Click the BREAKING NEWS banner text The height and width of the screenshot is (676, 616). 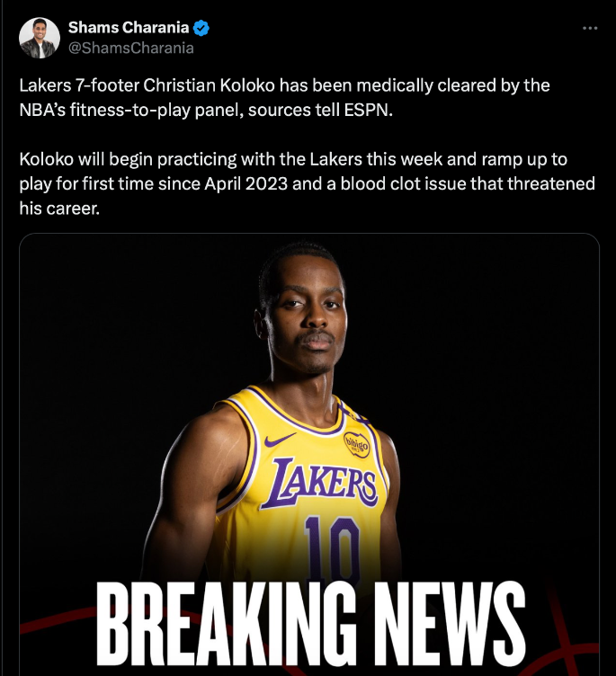[310, 624]
